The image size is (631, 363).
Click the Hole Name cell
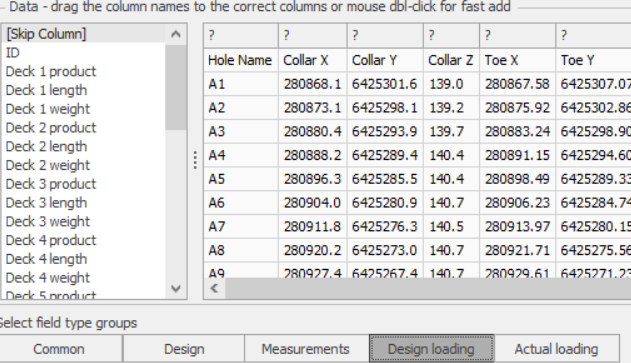(x=241, y=60)
